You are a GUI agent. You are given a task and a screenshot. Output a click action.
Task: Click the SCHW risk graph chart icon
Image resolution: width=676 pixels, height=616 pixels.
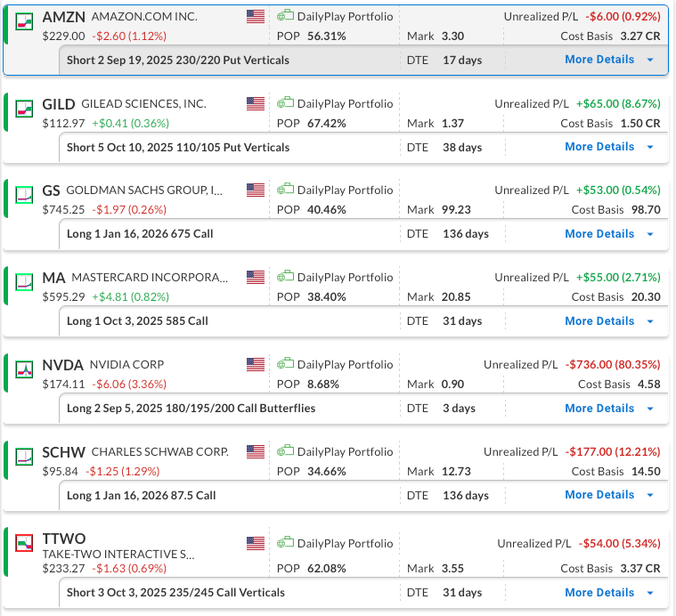point(24,457)
